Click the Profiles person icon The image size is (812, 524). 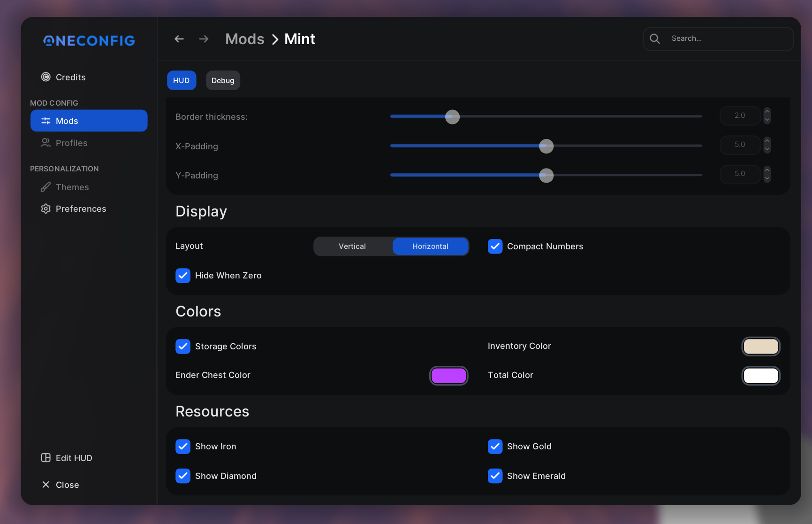point(46,143)
